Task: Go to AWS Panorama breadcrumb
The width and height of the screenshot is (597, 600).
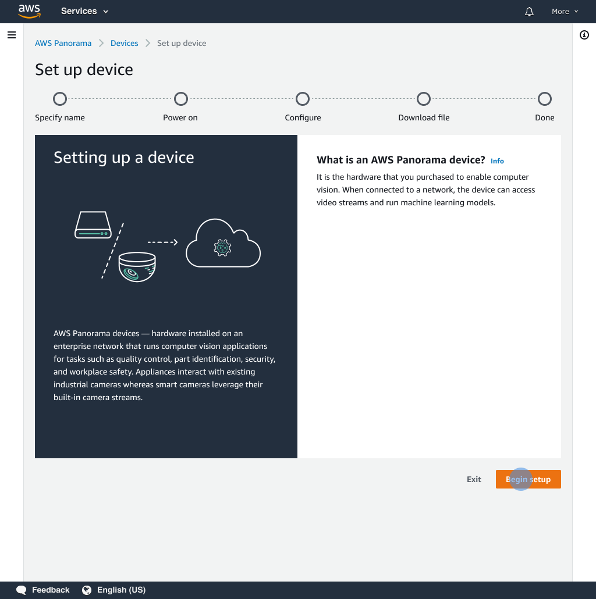Action: pos(63,43)
